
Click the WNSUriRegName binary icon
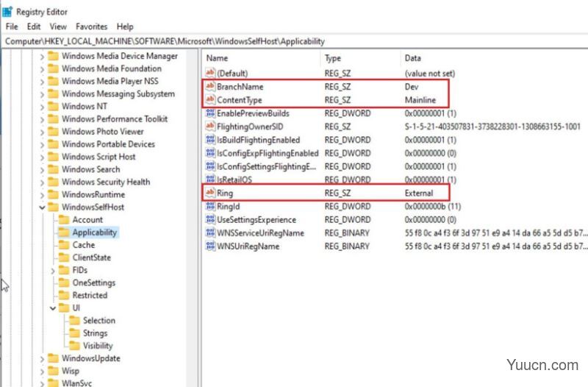210,246
